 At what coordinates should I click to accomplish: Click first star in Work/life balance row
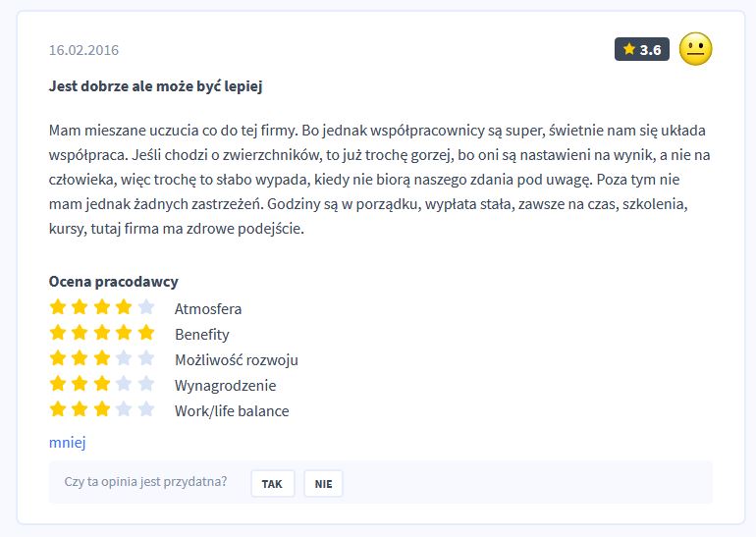click(58, 409)
